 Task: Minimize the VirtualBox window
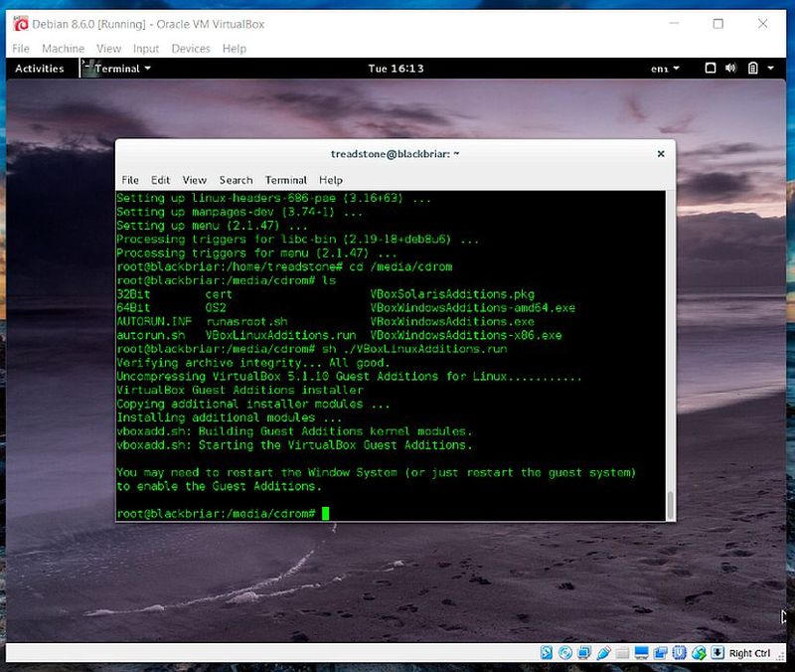674,23
